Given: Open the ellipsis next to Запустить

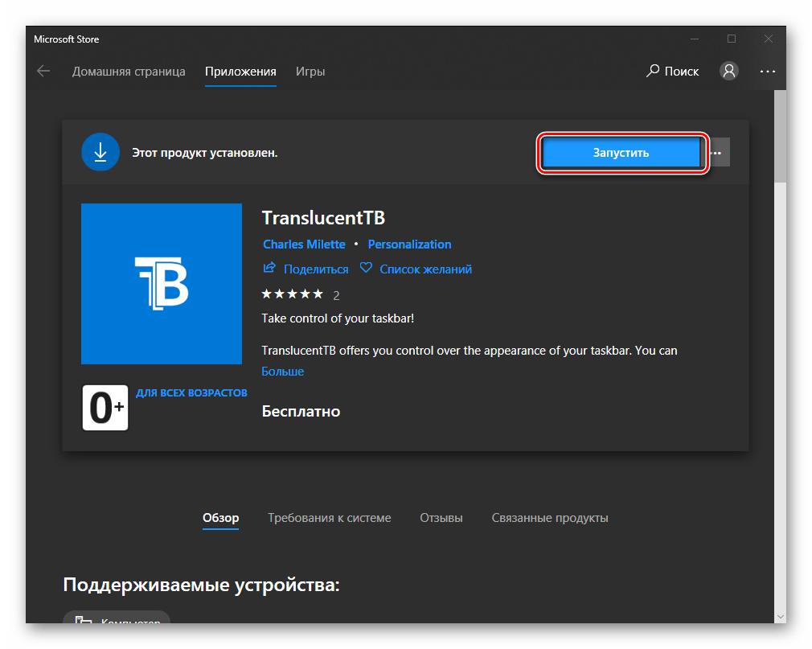Looking at the screenshot, I should 718,152.
